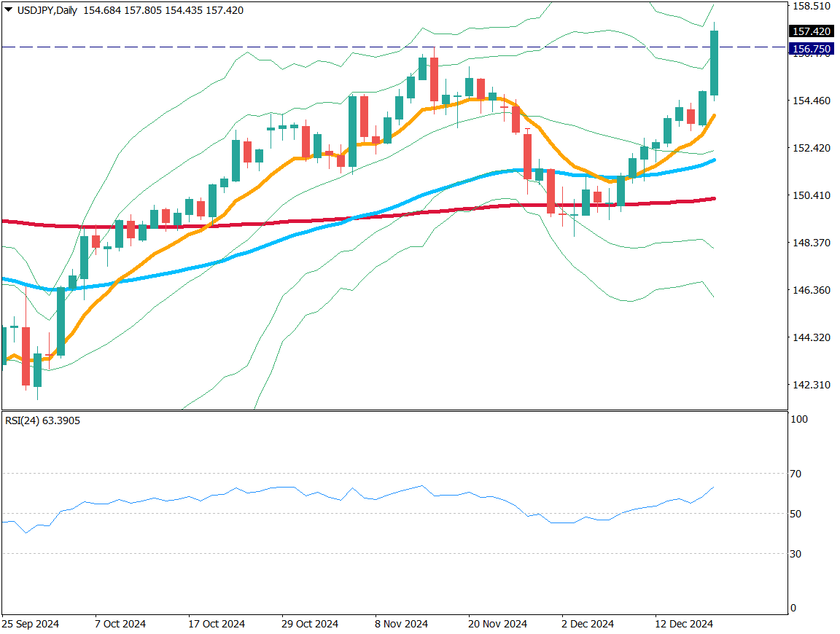Image resolution: width=840 pixels, height=634 pixels.
Task: Select the 2 Dec 2024 date on time axis
Action: pyautogui.click(x=588, y=625)
